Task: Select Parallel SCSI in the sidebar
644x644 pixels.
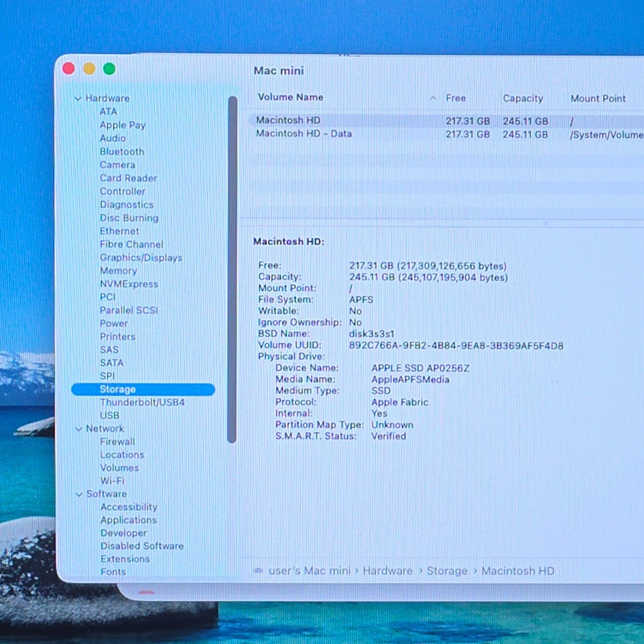Action: tap(129, 310)
